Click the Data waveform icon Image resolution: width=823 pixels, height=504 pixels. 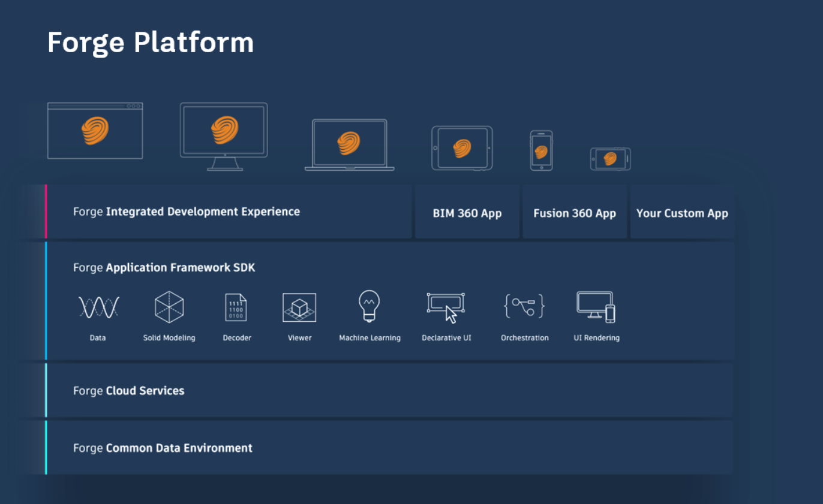[x=98, y=307]
